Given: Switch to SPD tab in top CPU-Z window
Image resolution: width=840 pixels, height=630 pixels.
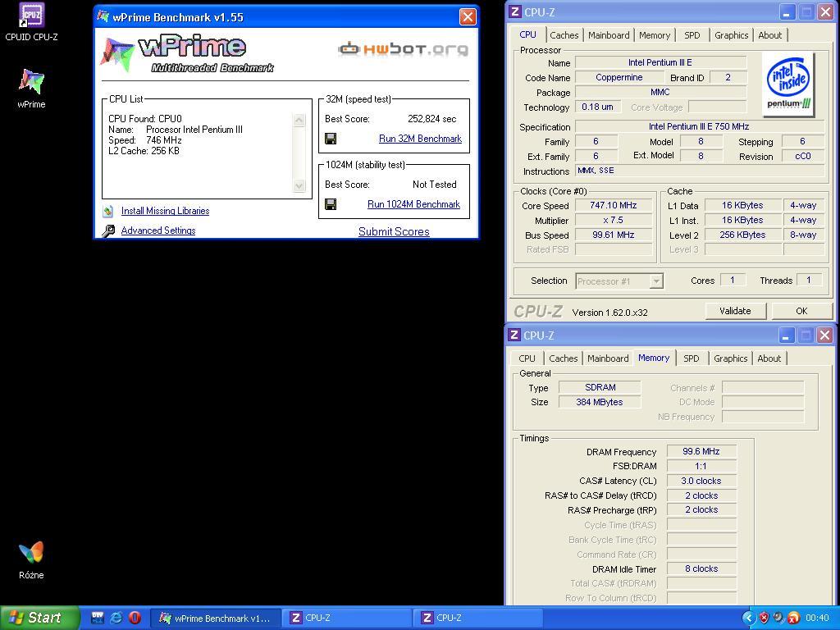Looking at the screenshot, I should 692,35.
